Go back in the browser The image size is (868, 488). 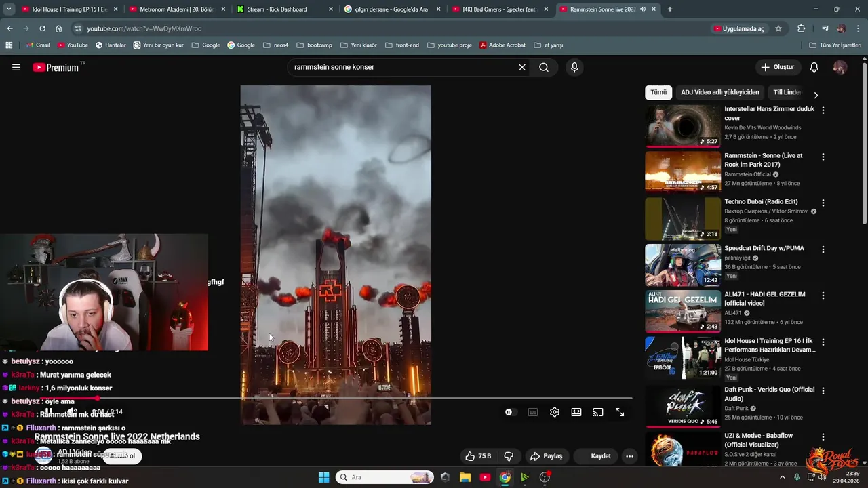click(x=10, y=28)
